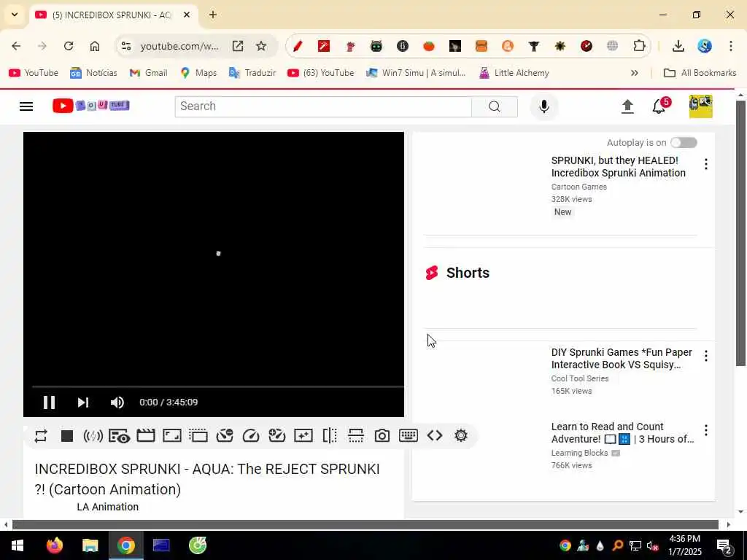Click inside the YouTube Search field
Viewport: 747px width, 560px height.
click(323, 106)
